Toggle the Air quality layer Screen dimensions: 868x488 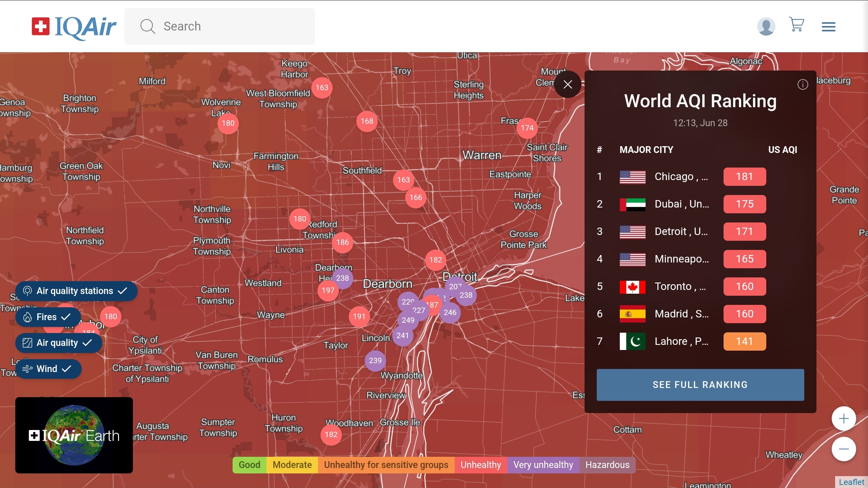coord(58,343)
